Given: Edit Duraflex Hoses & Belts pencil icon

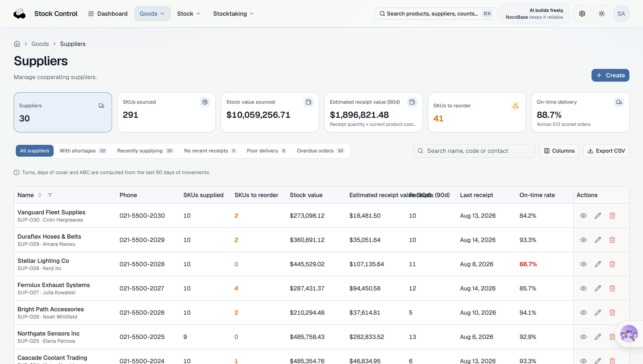Looking at the screenshot, I should (598, 240).
